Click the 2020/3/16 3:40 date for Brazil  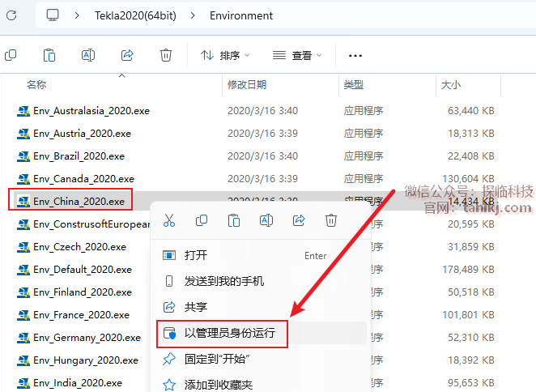pyautogui.click(x=263, y=156)
